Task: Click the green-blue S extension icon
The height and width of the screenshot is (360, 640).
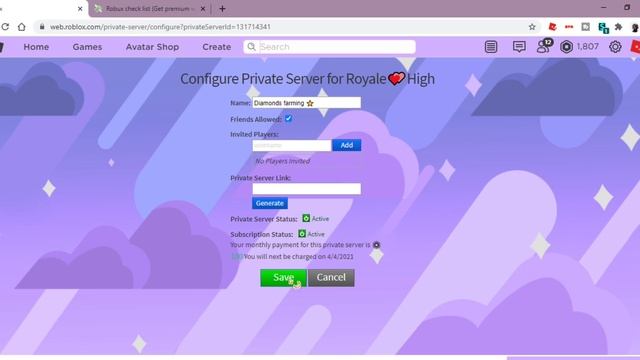Action: (603, 27)
